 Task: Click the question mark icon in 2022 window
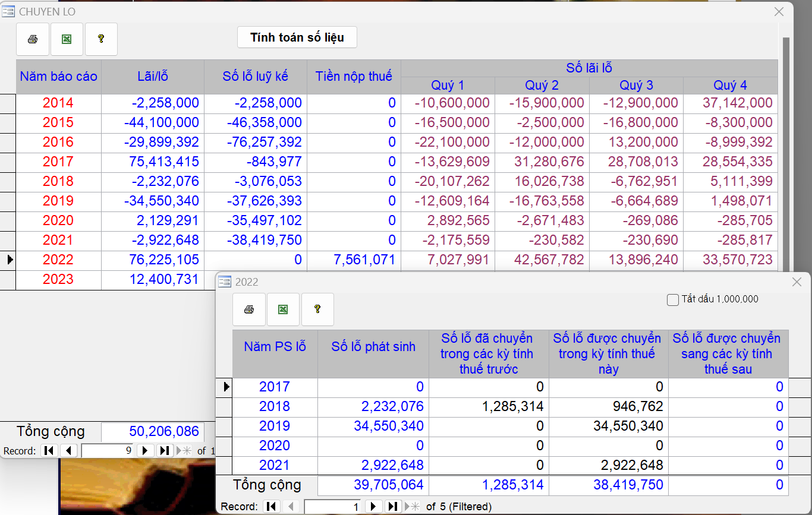(317, 309)
